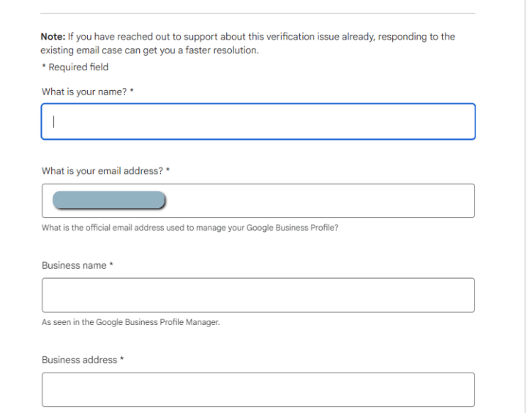Click the asterisk next to "Business address"

pos(122,360)
